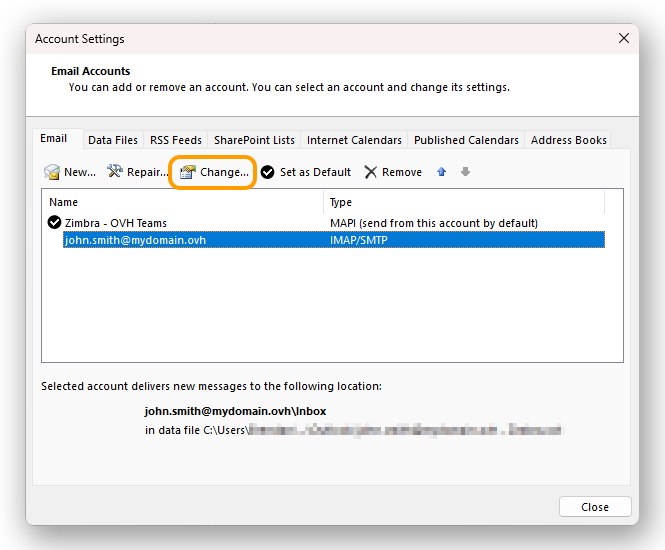Open the RSS Feeds tab
The width and height of the screenshot is (665, 550).
click(x=176, y=140)
